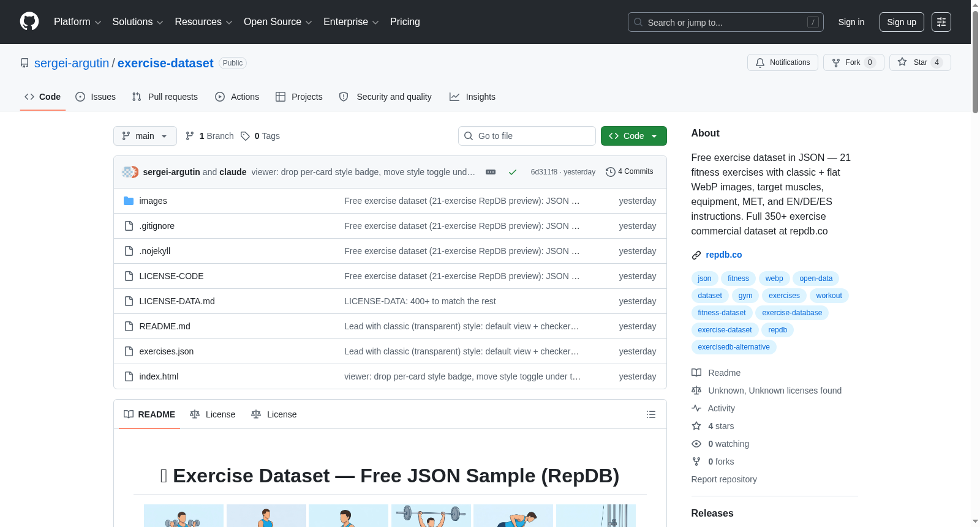Focus the Go to file input
The height and width of the screenshot is (527, 980).
pyautogui.click(x=527, y=136)
